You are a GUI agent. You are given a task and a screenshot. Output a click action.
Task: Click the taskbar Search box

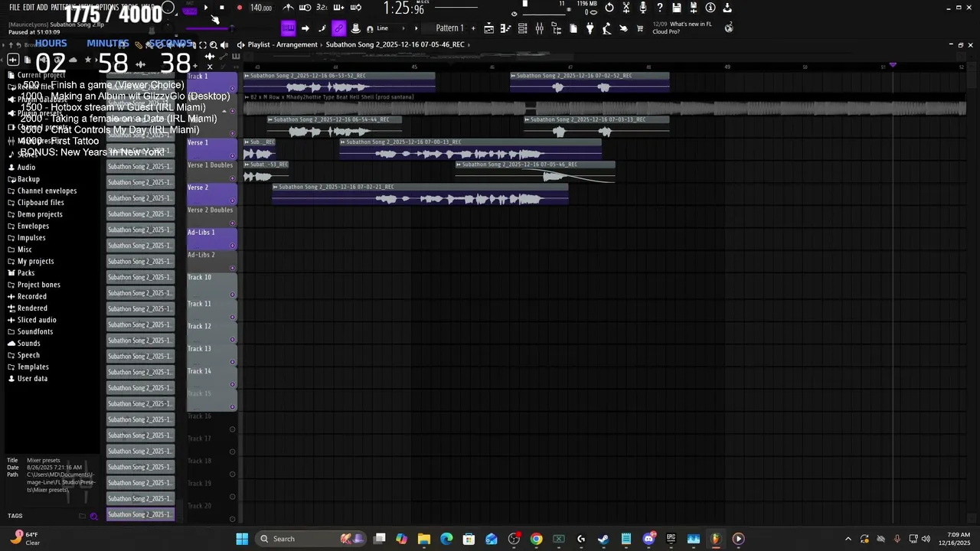pyautogui.click(x=312, y=539)
